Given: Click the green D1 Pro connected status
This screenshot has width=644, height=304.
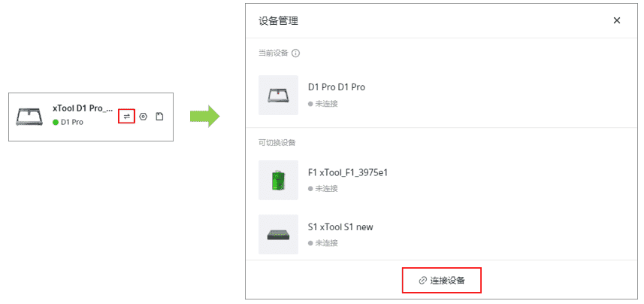Looking at the screenshot, I should tap(68, 122).
